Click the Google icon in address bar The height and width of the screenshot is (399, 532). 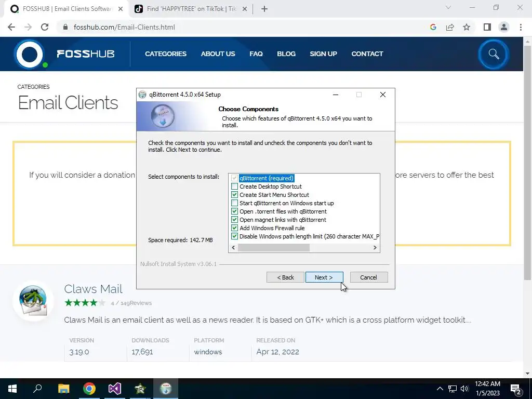tap(433, 27)
